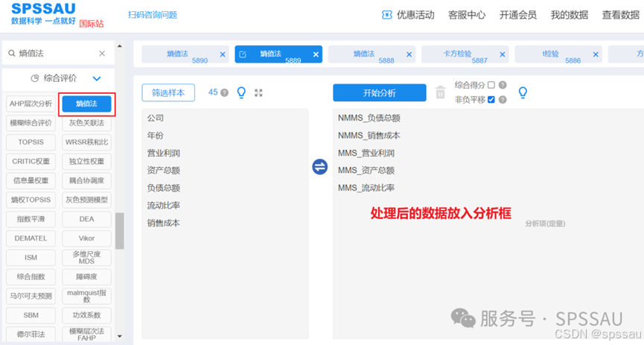Viewport: 644px width, 345px height.
Task: Select the 熵值法 method button
Action: pos(86,104)
